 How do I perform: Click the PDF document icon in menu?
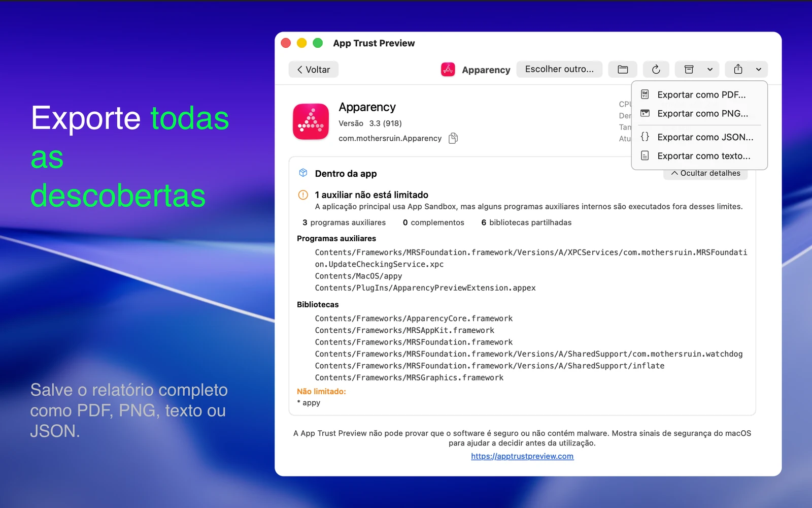[645, 94]
